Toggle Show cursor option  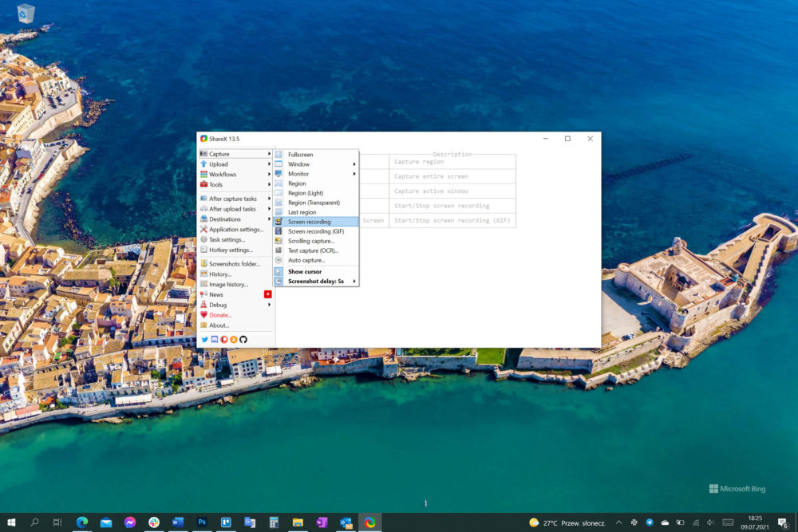[316, 272]
